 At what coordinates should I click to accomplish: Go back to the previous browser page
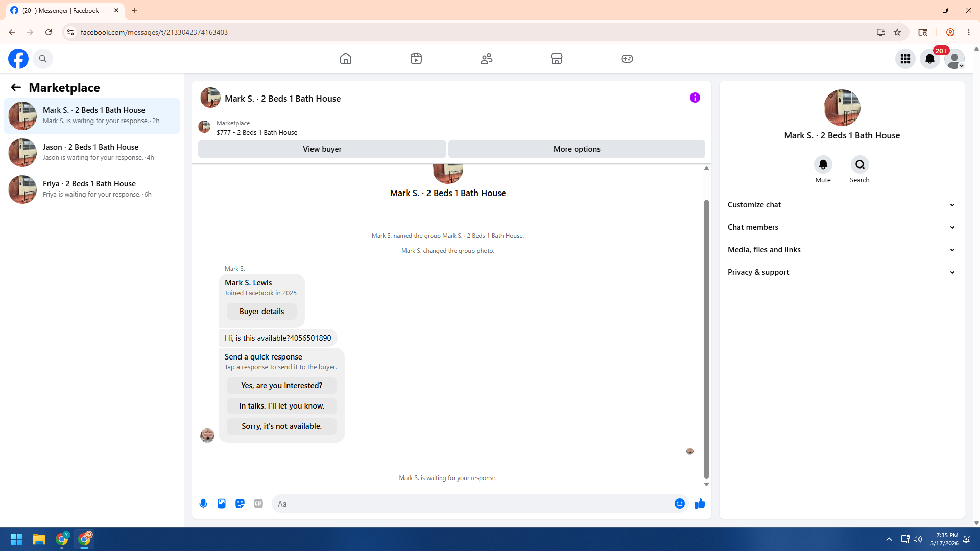(12, 32)
